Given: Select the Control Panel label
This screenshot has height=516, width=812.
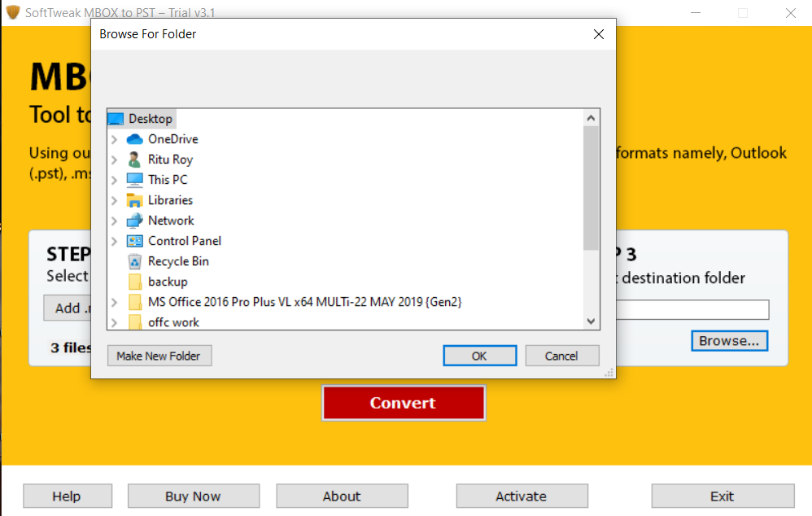Looking at the screenshot, I should [x=185, y=241].
